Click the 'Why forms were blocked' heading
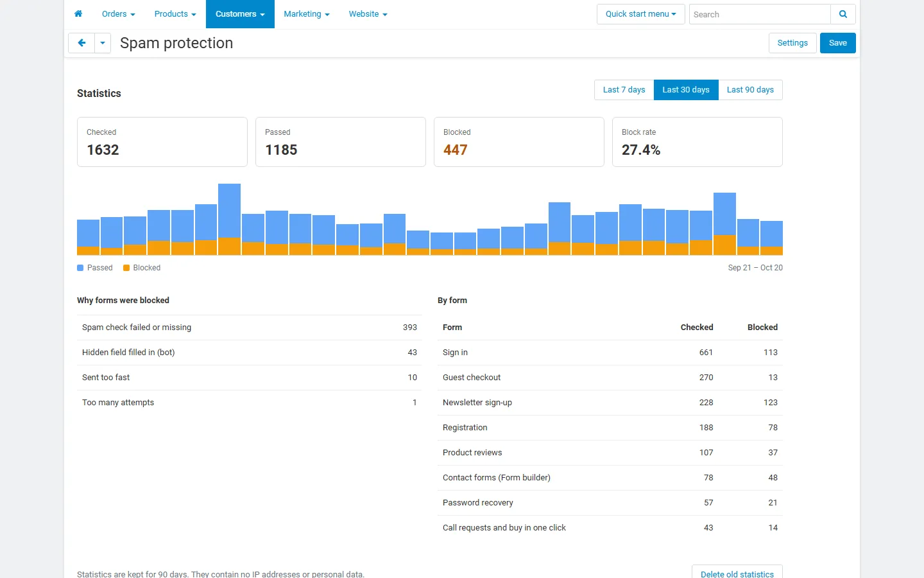924x578 pixels. coord(123,301)
